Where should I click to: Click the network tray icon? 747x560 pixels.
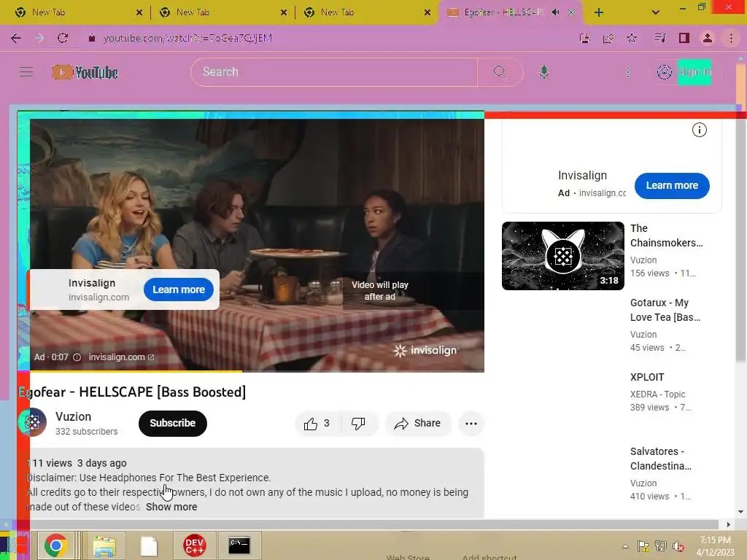pyautogui.click(x=661, y=546)
